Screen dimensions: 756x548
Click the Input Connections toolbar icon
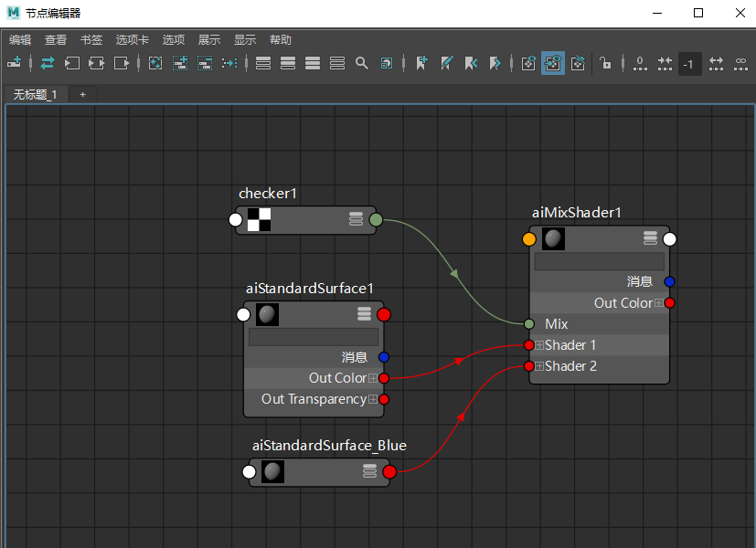point(72,63)
